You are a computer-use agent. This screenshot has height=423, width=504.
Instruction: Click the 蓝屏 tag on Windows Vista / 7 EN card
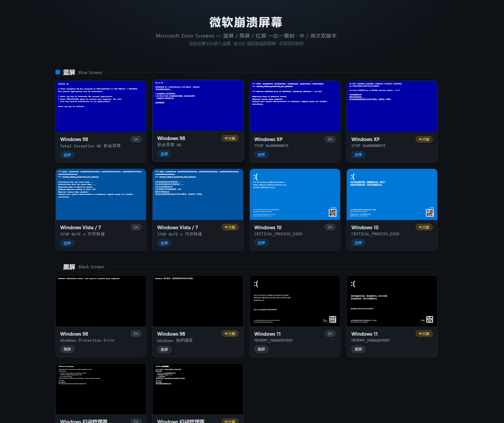point(67,243)
